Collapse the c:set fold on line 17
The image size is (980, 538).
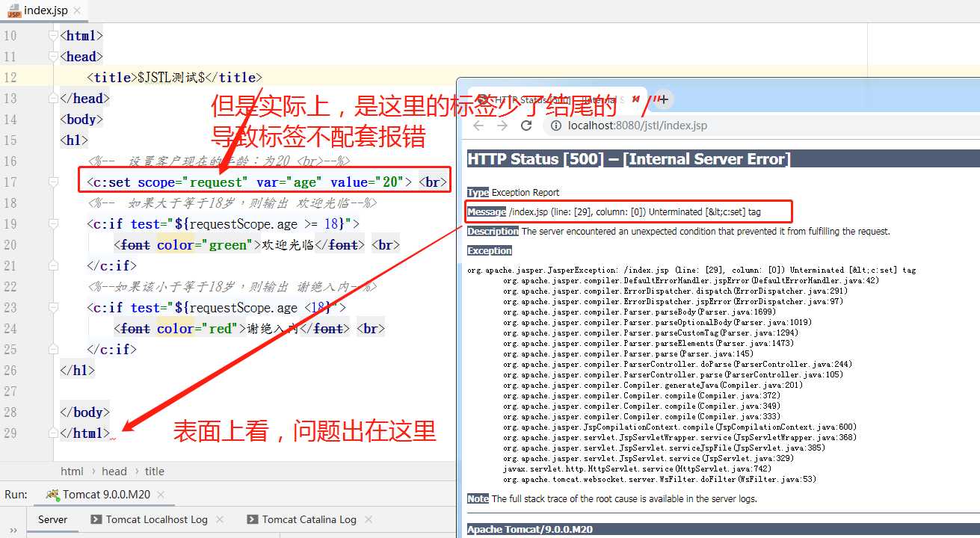pos(52,182)
